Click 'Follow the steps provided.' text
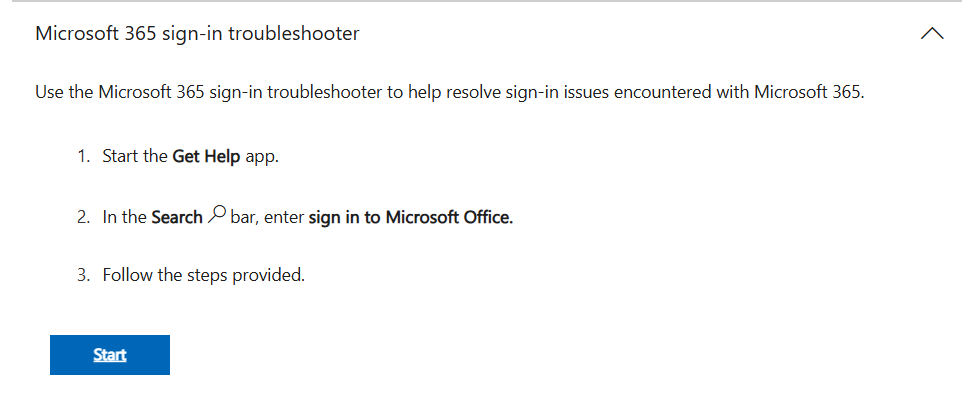The width and height of the screenshot is (962, 404). pyautogui.click(x=203, y=275)
